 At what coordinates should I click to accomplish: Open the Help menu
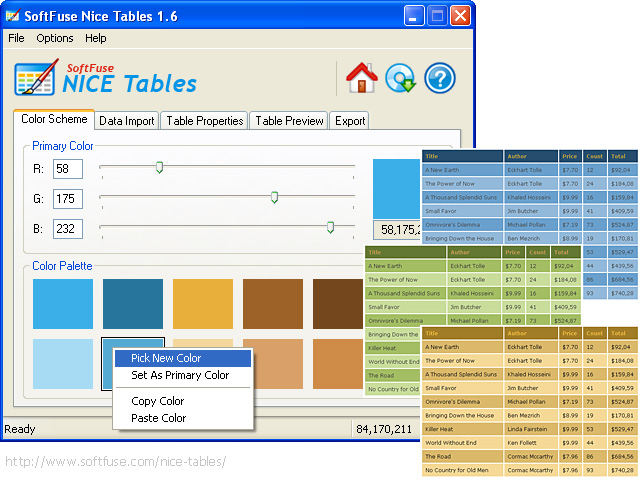click(x=96, y=38)
